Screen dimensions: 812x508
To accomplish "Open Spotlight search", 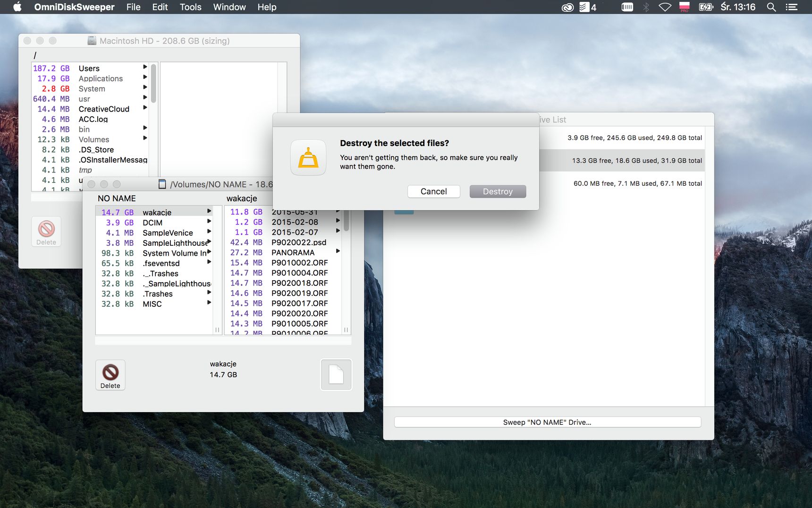I will (771, 7).
